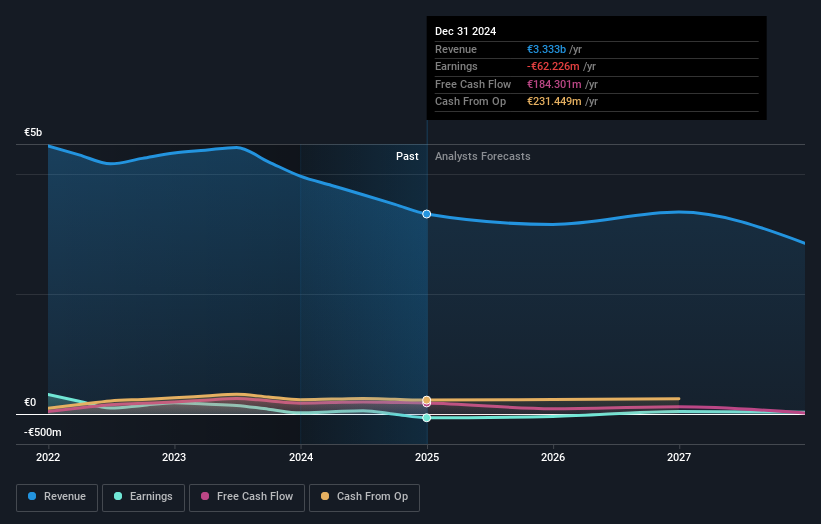Select the 2025 x-axis label

427,458
